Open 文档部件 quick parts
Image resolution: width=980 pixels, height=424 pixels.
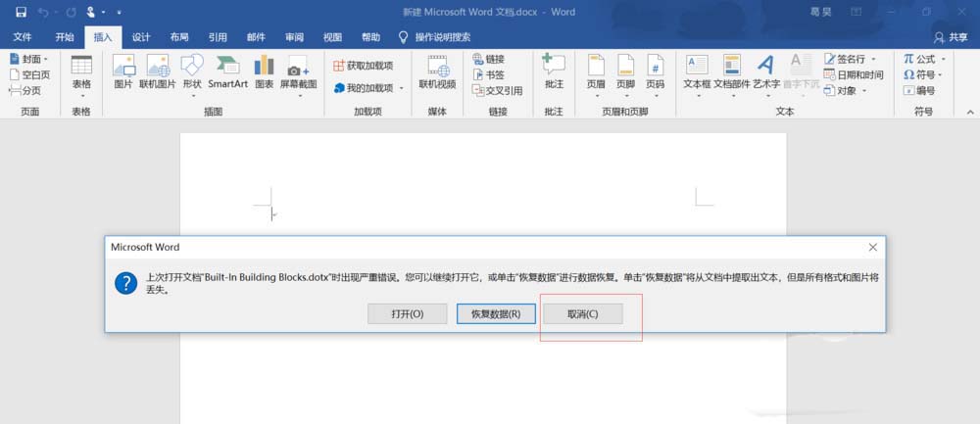[x=731, y=76]
